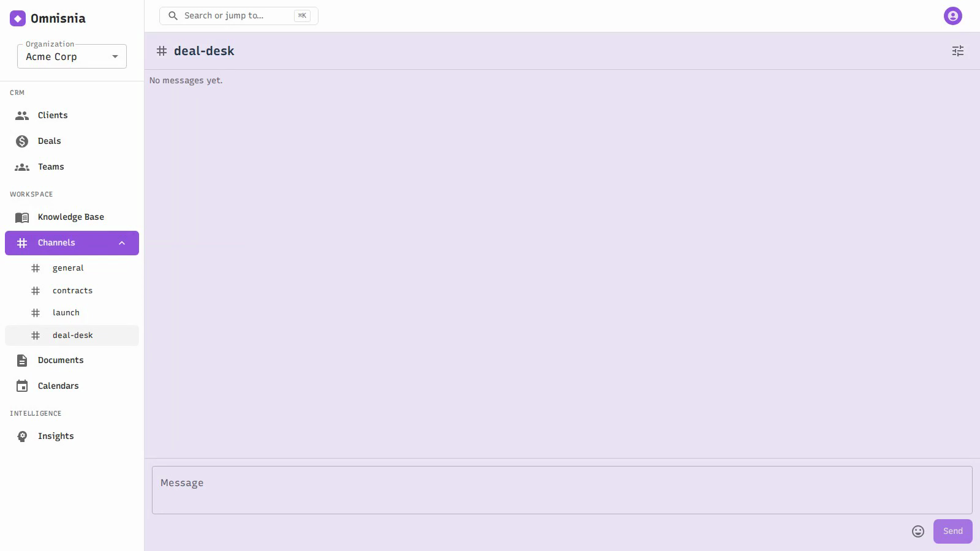Viewport: 980px width, 551px height.
Task: Click the Insights brain icon
Action: 22,437
